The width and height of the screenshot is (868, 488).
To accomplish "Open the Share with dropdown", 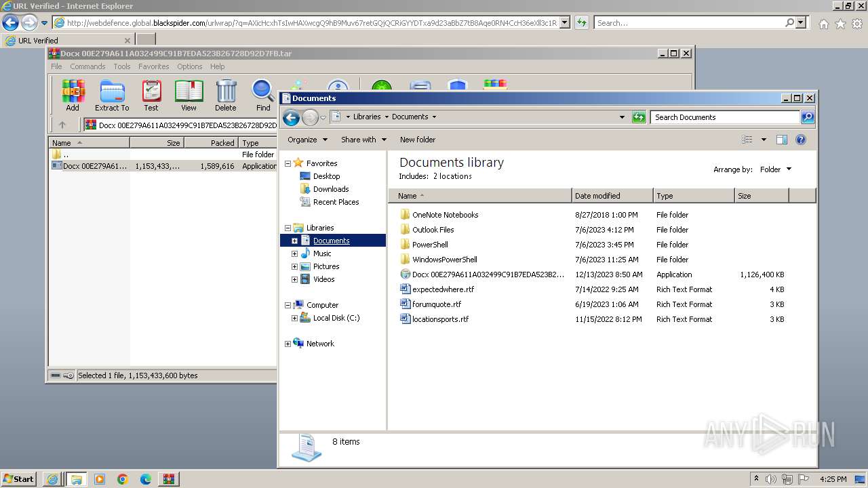I will tap(363, 140).
